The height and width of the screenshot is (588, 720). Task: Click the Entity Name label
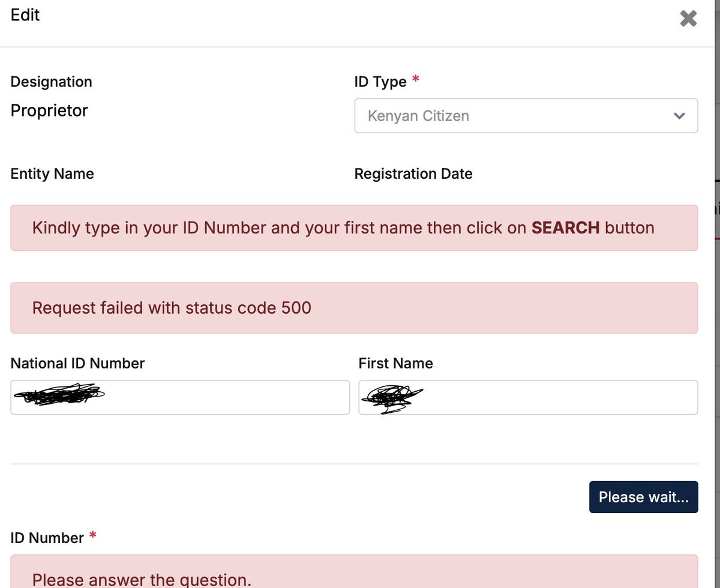pyautogui.click(x=52, y=174)
